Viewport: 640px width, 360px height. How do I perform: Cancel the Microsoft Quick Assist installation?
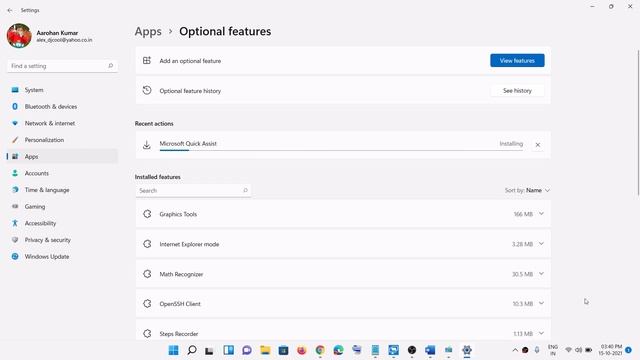pyautogui.click(x=538, y=145)
